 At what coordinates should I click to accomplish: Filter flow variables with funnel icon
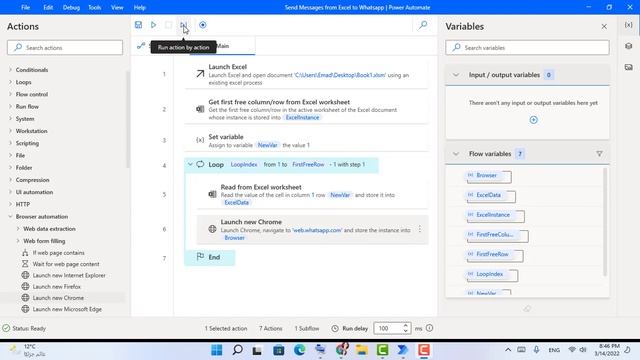[x=599, y=154]
